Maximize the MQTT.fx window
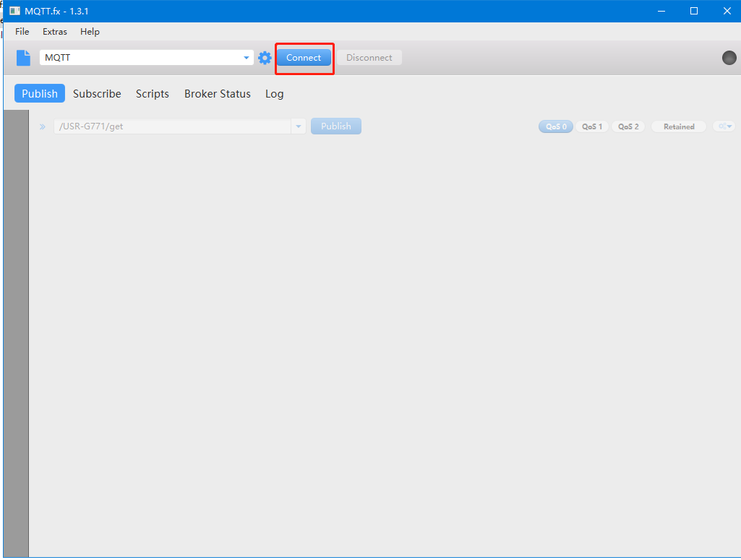The width and height of the screenshot is (741, 560). (694, 11)
